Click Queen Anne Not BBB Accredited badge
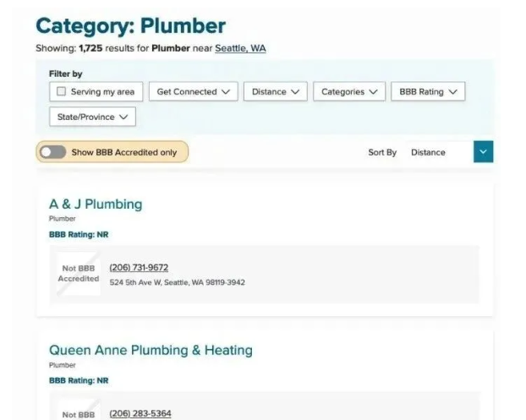Viewport: 526px width, 420px height. (79, 414)
